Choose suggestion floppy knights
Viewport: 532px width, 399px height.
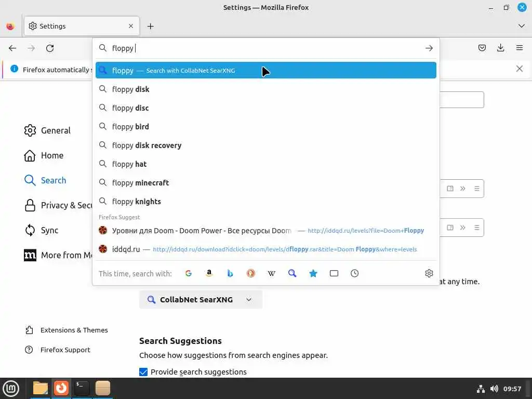tap(266, 202)
